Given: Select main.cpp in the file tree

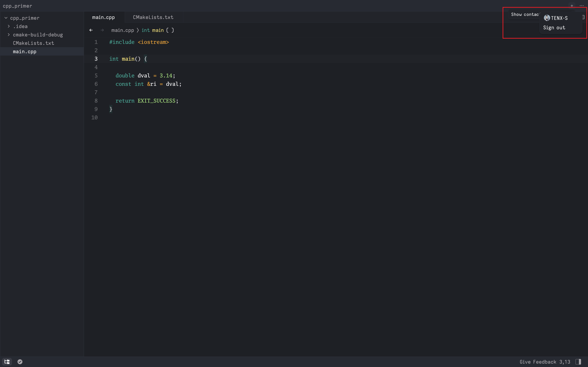Looking at the screenshot, I should tap(24, 51).
